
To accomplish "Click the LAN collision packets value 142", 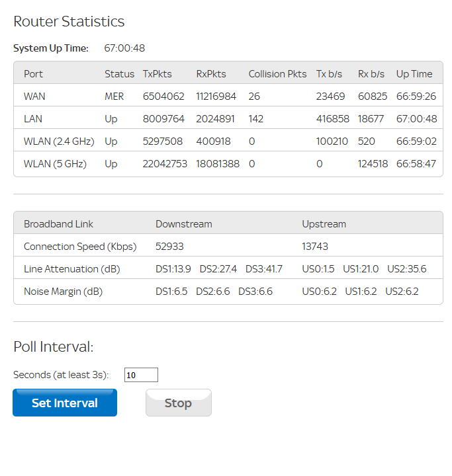I will [256, 119].
